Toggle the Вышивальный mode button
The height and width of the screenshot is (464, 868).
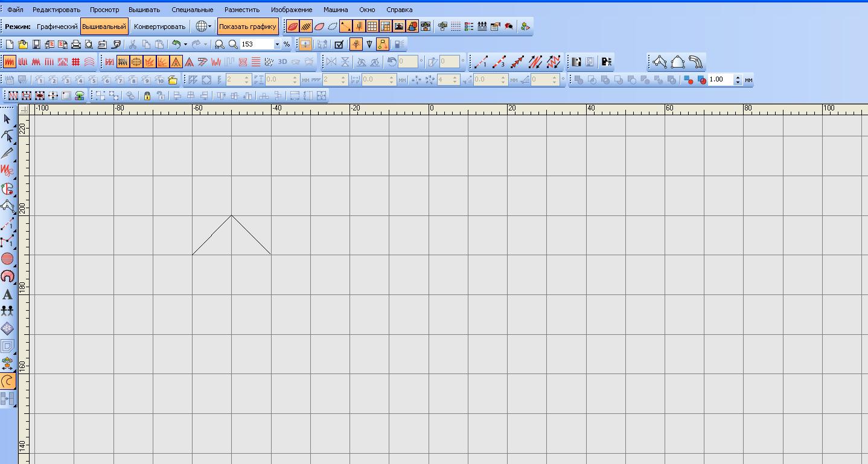pyautogui.click(x=104, y=27)
